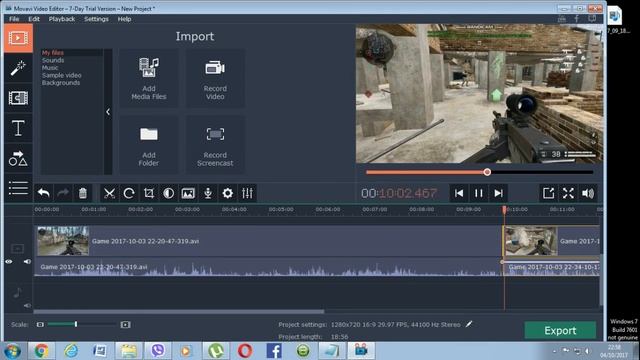This screenshot has height=360, width=640.
Task: Open the Playback menu
Action: [62, 19]
